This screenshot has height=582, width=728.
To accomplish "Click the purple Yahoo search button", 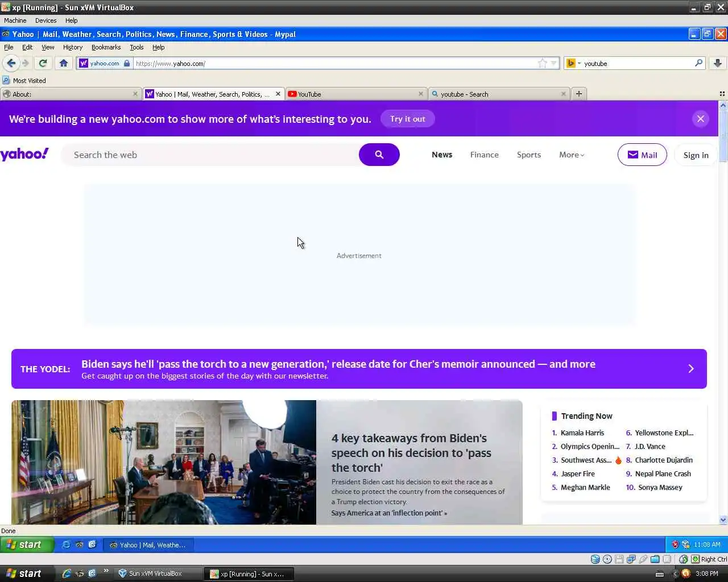I will click(379, 155).
